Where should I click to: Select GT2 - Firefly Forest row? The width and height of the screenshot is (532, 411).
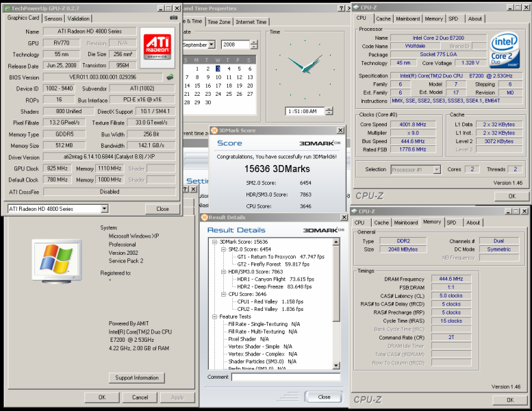[273, 264]
